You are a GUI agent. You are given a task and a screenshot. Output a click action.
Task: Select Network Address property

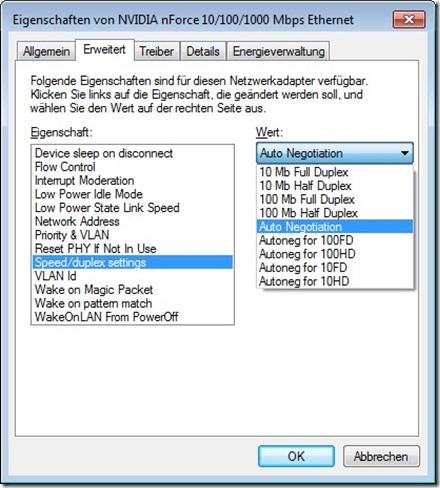coord(133,221)
